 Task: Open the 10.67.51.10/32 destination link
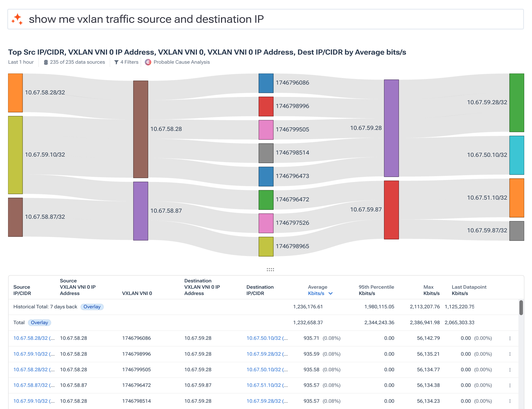click(x=264, y=385)
